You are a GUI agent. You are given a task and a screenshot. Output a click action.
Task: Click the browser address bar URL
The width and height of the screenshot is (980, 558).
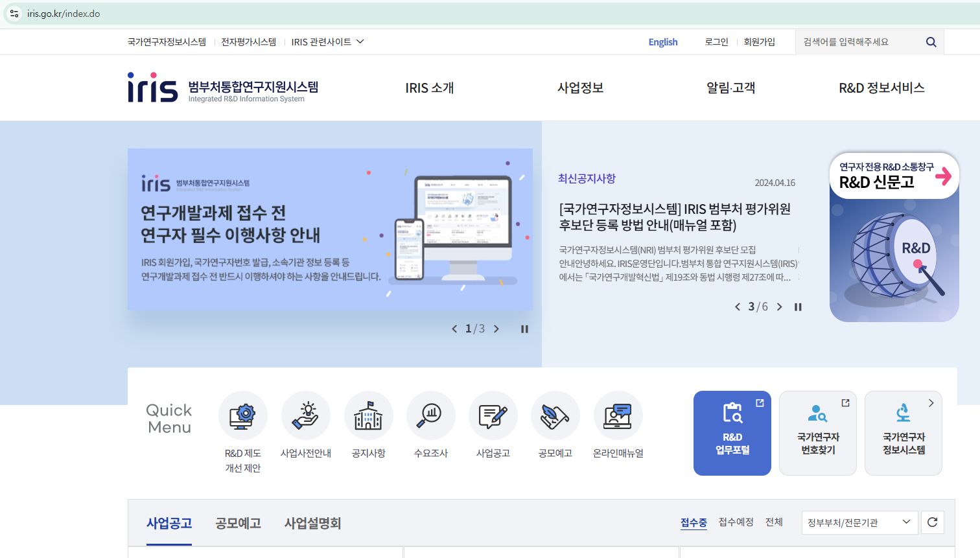[64, 14]
